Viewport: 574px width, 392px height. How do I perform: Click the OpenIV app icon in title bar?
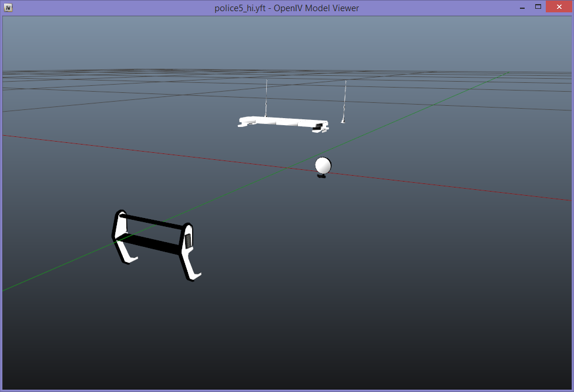tap(8, 8)
